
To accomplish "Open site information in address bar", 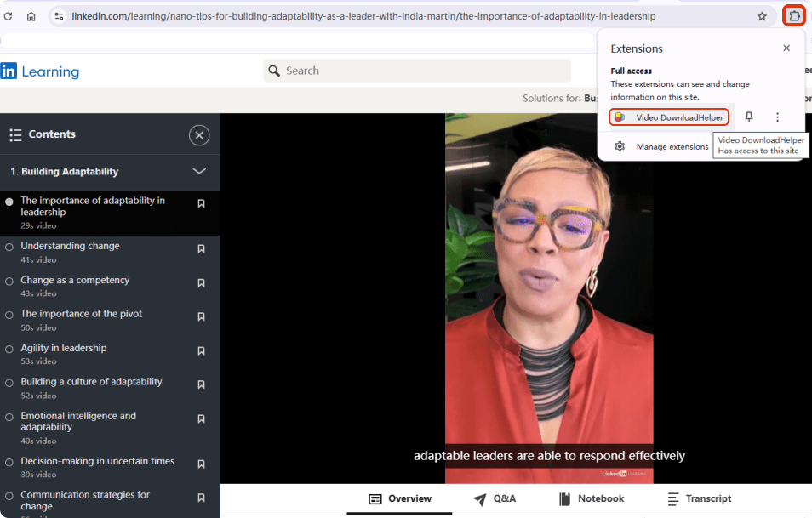I will point(59,16).
